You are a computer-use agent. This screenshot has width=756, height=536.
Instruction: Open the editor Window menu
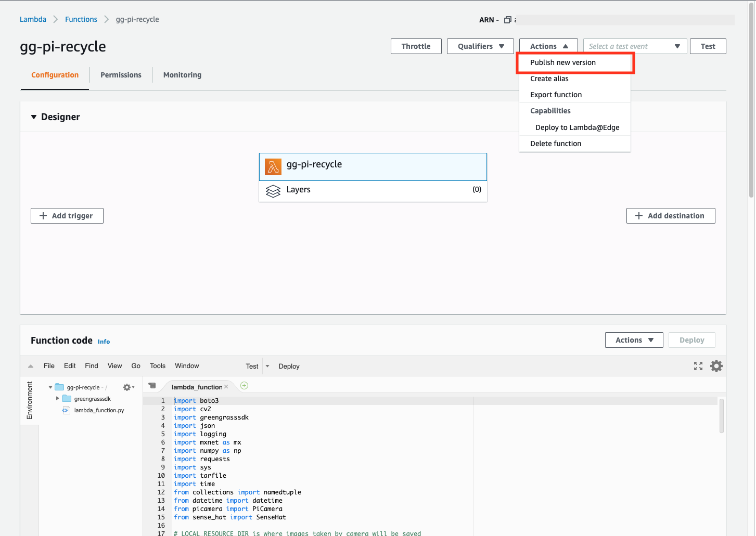(187, 366)
